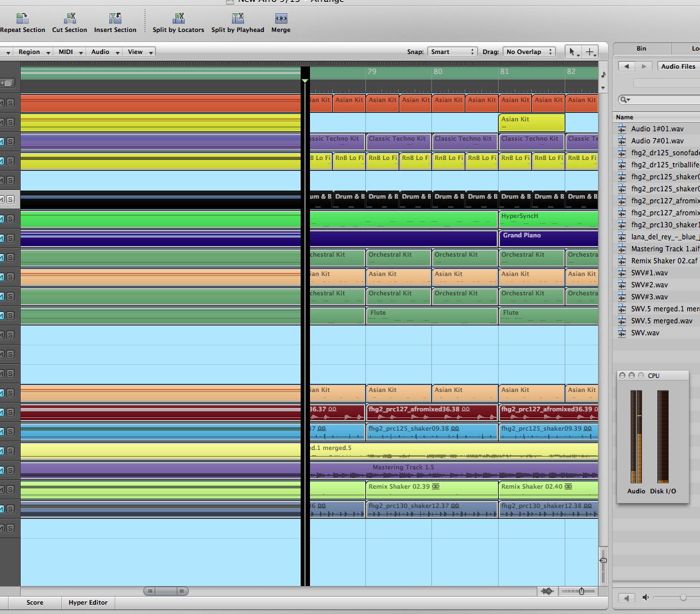Click the Insert Section toolbar icon
Image resolution: width=700 pixels, height=614 pixels.
click(115, 19)
